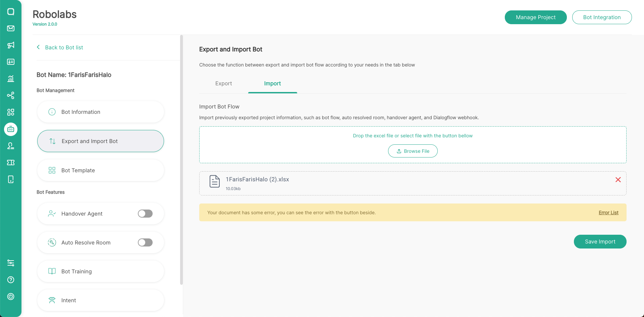Click the help question mark icon
This screenshot has width=644, height=317.
(x=11, y=280)
